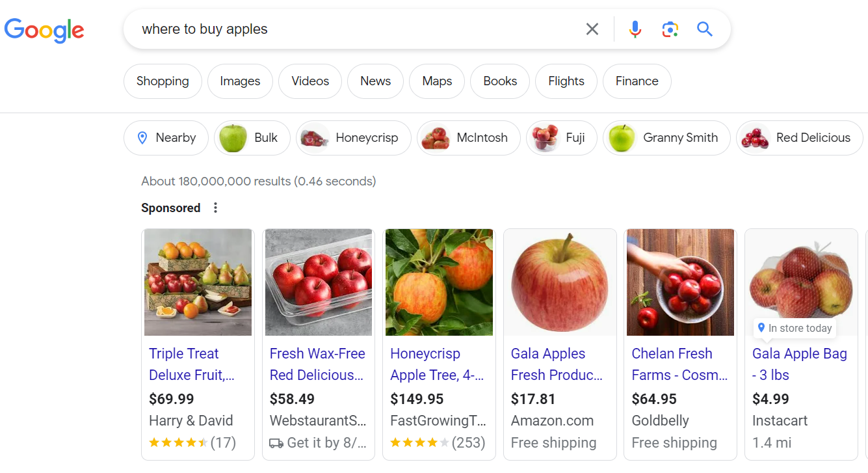Open the Bulk filter chip
This screenshot has height=473, width=868.
point(252,137)
